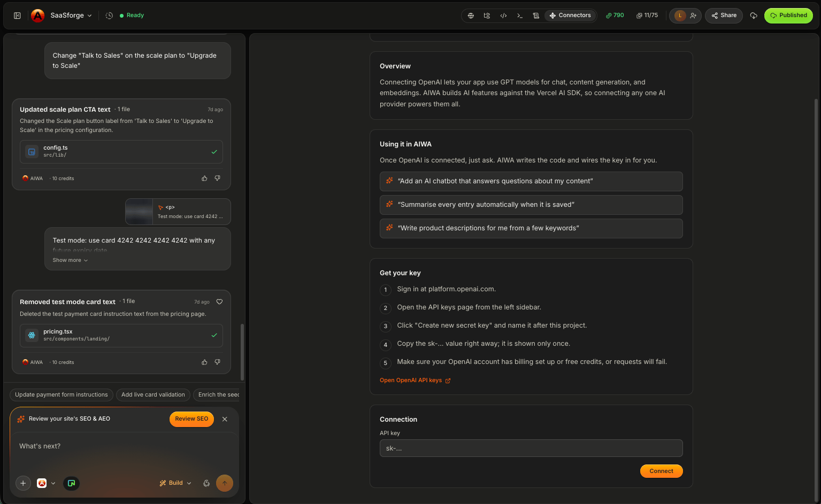Viewport: 821px width, 504px height.
Task: Open the AI model selector dropdown
Action: coord(46,483)
